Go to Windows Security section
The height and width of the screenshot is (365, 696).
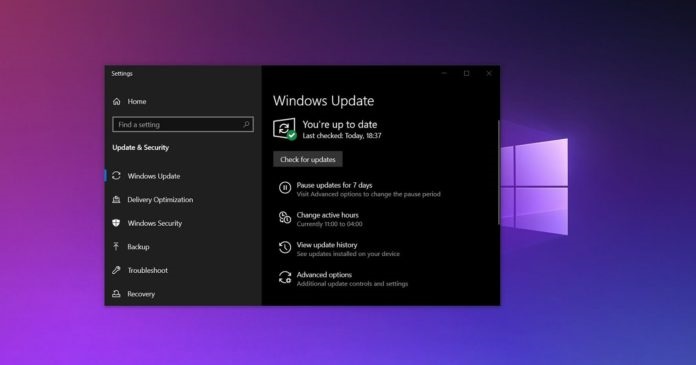click(155, 223)
